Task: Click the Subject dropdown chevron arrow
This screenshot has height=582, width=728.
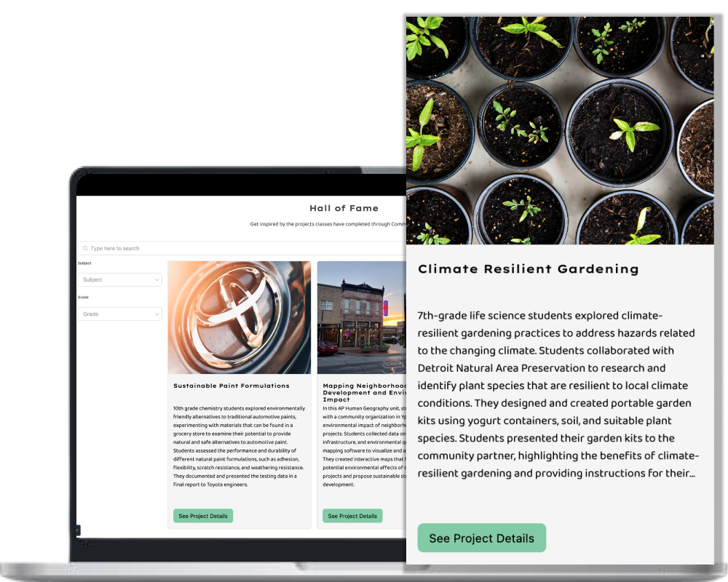Action: pyautogui.click(x=157, y=279)
